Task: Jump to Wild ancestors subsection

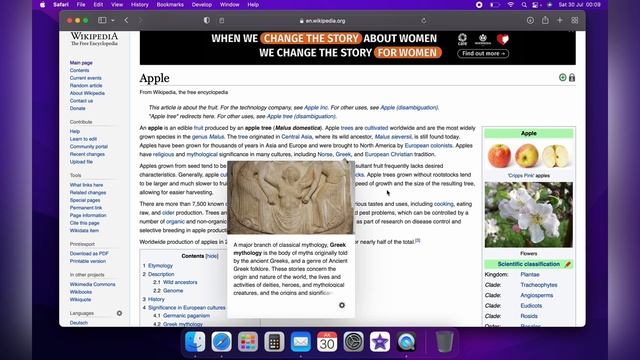Action: (x=180, y=282)
